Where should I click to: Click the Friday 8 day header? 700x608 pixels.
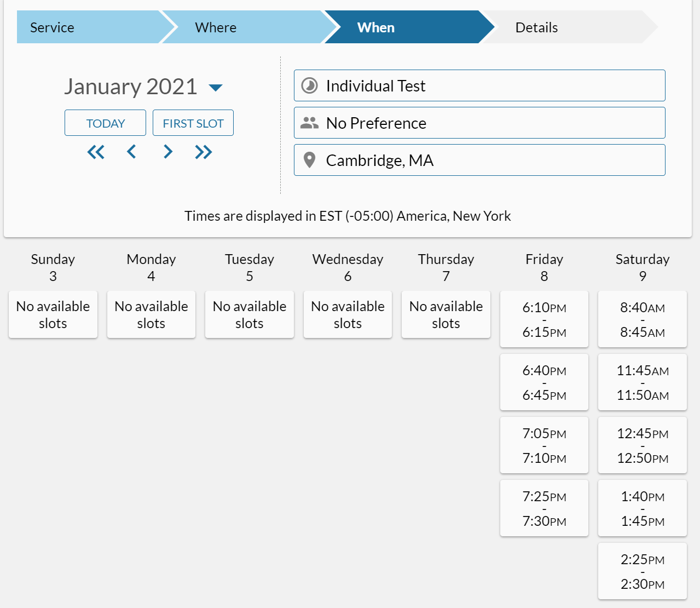click(544, 267)
